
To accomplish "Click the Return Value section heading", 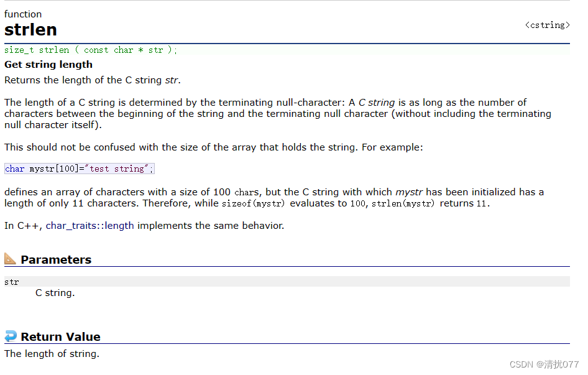I will [x=60, y=336].
